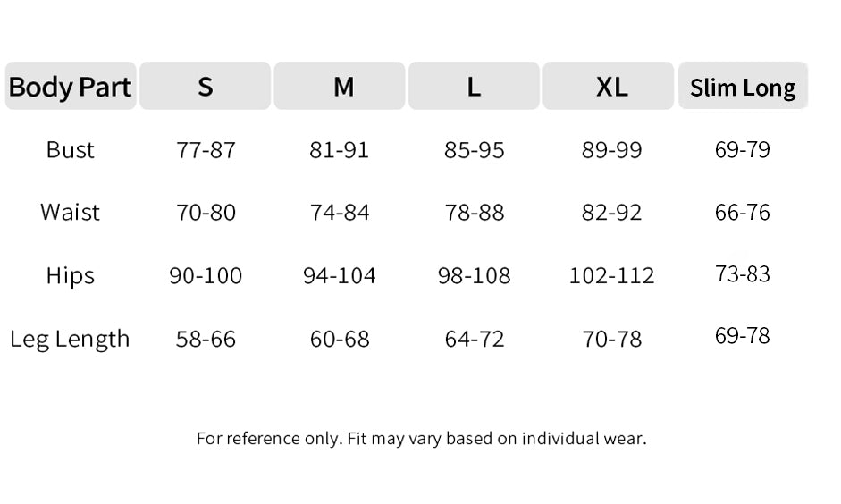
Task: Click the 66-76 waist value for Slim Long
Action: 743,213
